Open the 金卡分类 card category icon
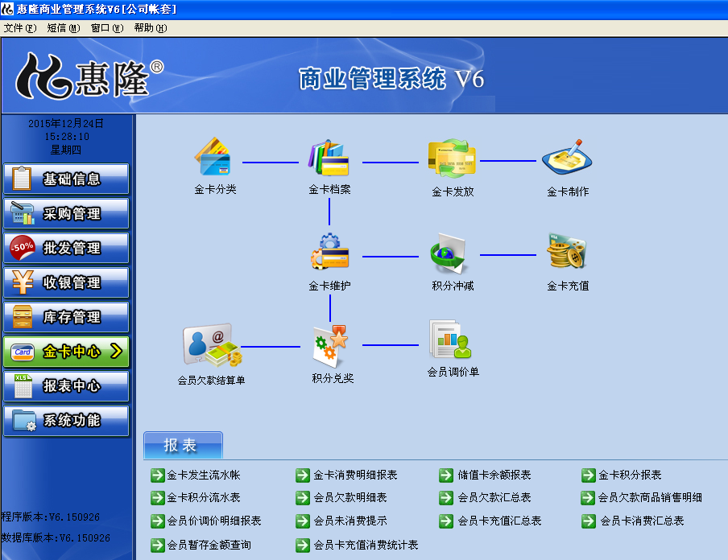 (213, 156)
